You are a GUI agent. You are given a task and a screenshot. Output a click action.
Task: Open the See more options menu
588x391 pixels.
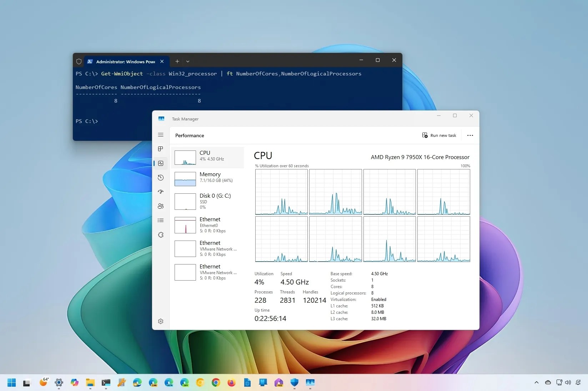point(470,135)
